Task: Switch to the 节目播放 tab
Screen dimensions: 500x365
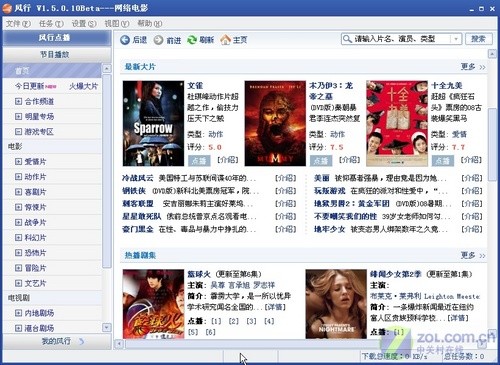Action: (57, 54)
